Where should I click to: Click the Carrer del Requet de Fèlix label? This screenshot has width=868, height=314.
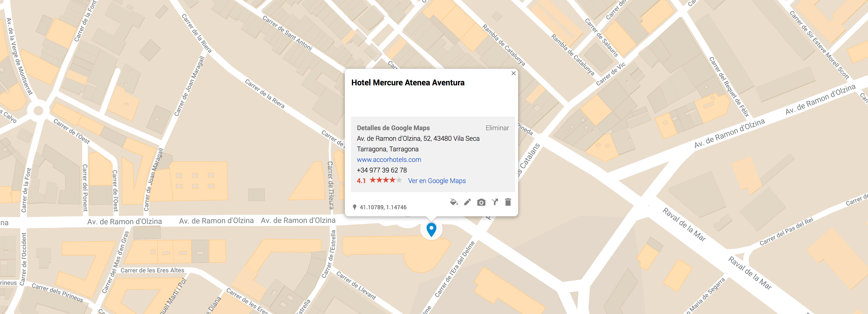(x=729, y=87)
